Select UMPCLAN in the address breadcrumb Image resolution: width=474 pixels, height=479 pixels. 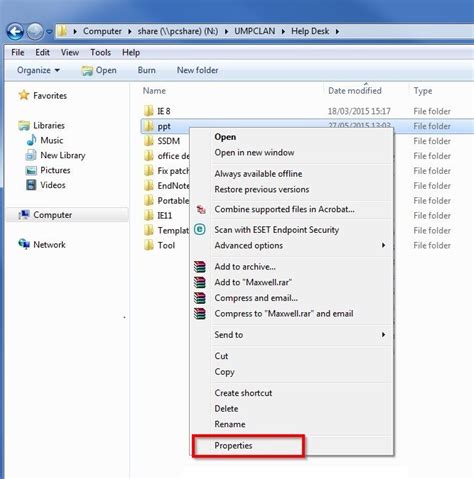(x=255, y=31)
